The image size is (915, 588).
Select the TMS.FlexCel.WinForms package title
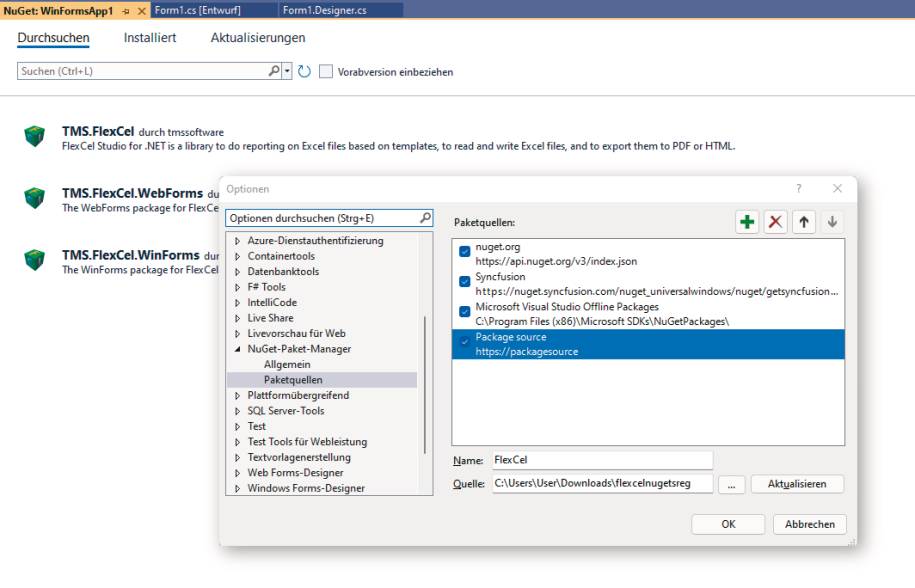[131, 256]
